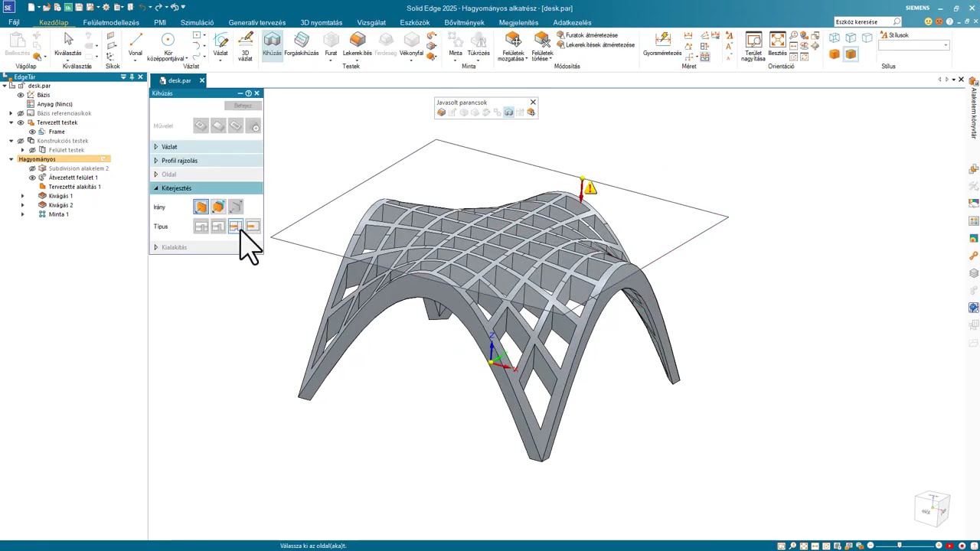Switch to the Felületmodellezés ribbon tab

[111, 22]
